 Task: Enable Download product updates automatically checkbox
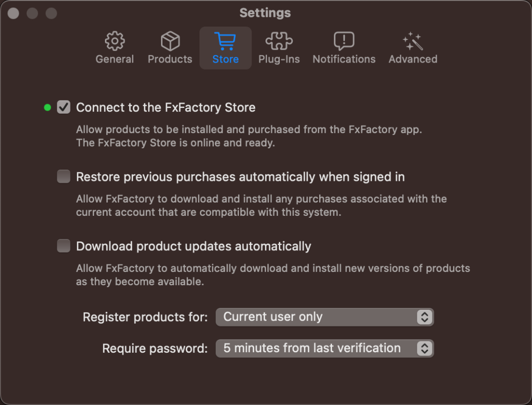(x=64, y=246)
